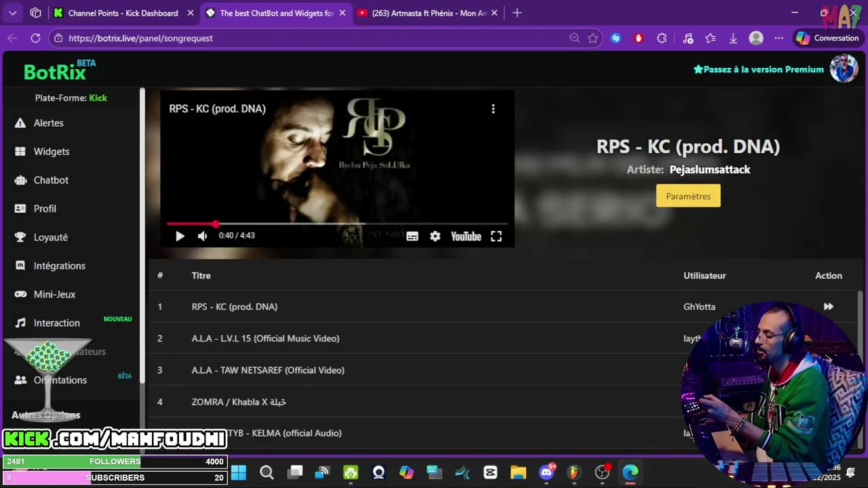The height and width of the screenshot is (488, 868).
Task: Open the Favorites list icon
Action: pos(711,38)
